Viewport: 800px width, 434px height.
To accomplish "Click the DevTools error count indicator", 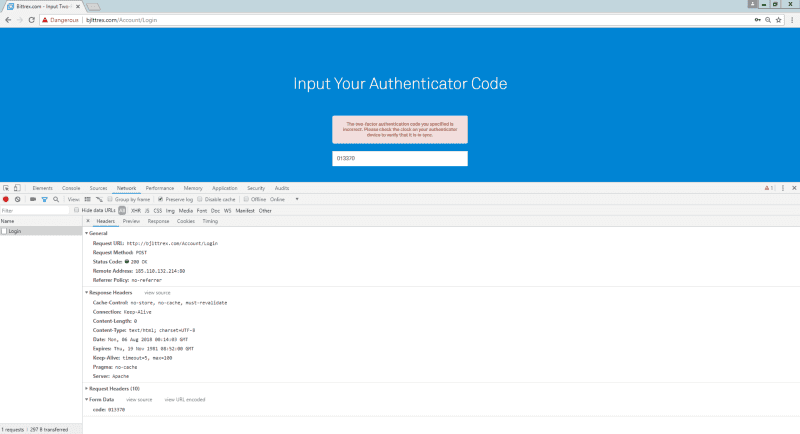I will pyautogui.click(x=768, y=188).
